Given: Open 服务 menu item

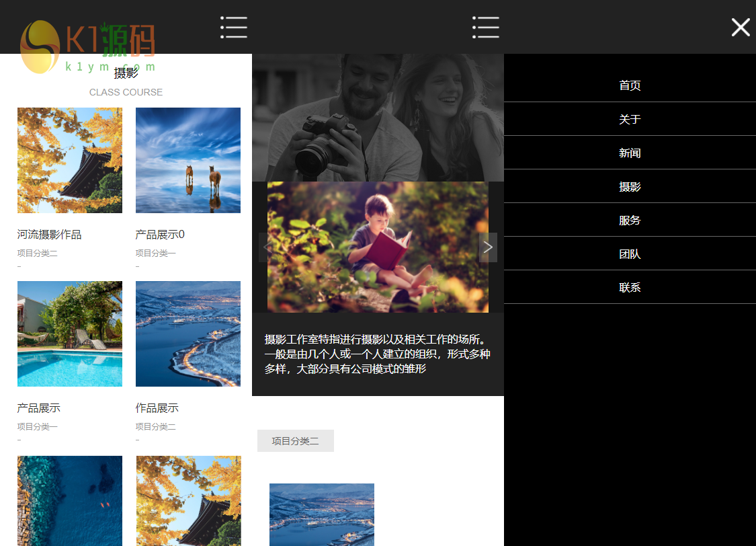Looking at the screenshot, I should [630, 221].
